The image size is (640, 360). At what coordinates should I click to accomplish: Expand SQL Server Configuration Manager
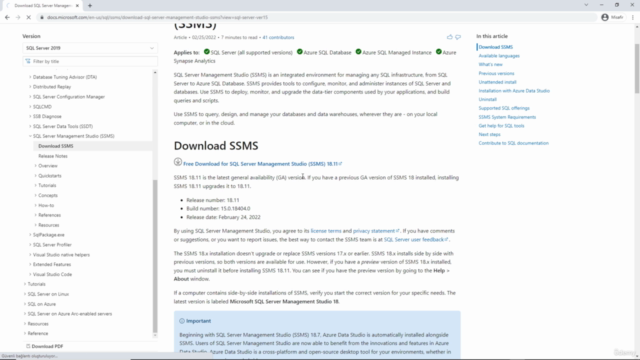(30, 97)
